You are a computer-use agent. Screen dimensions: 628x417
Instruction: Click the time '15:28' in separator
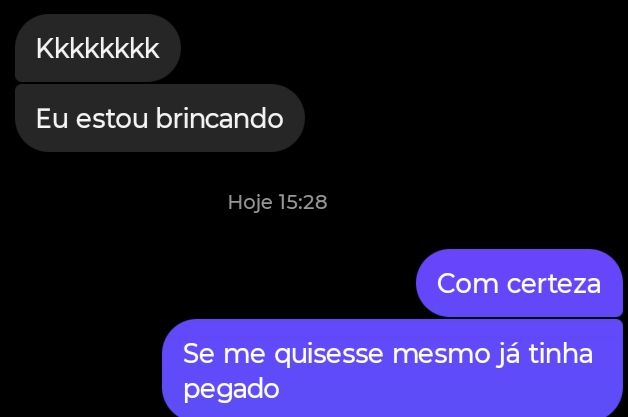point(303,202)
